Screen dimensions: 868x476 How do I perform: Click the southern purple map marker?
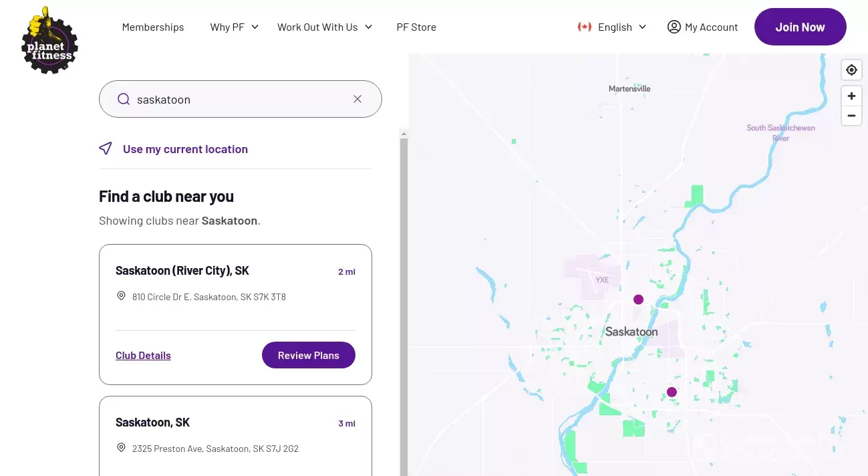(672, 392)
